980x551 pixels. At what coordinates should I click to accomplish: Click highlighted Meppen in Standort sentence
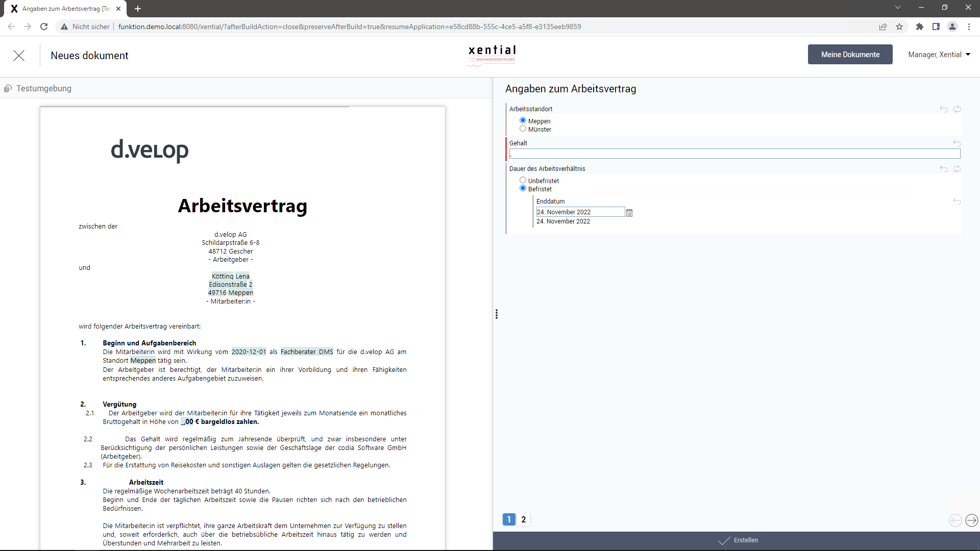(143, 361)
